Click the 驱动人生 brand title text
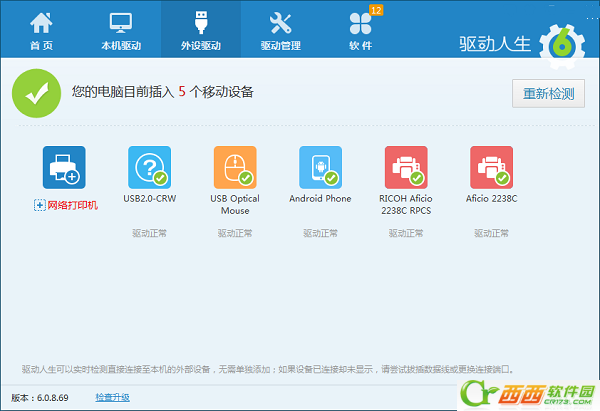The image size is (600, 411). 495,44
